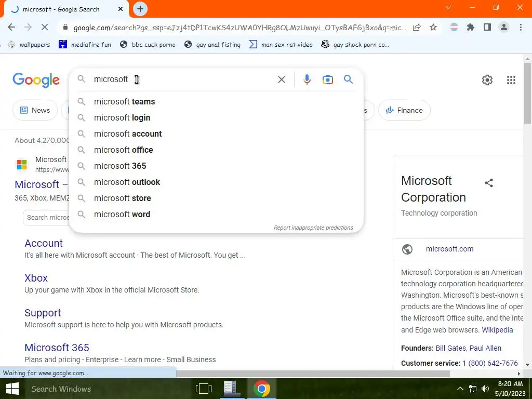Call the 1 (800) 642-7676 number link
This screenshot has width=532, height=399.
point(490,363)
